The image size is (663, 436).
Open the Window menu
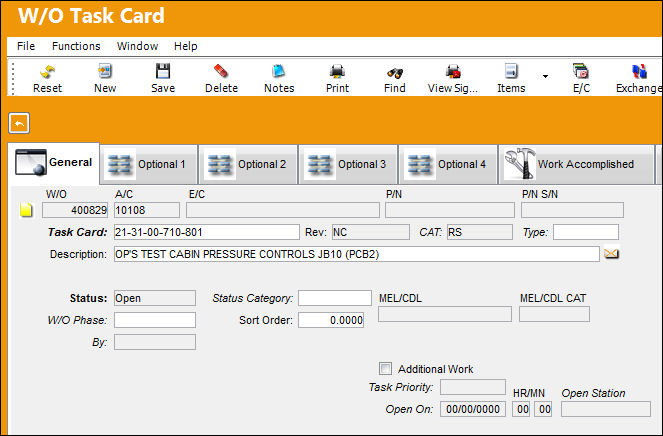[137, 46]
